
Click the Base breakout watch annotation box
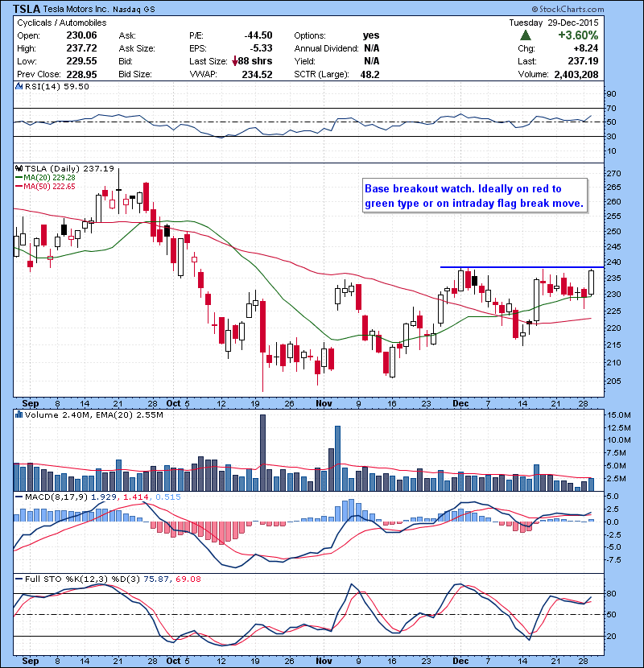point(475,196)
